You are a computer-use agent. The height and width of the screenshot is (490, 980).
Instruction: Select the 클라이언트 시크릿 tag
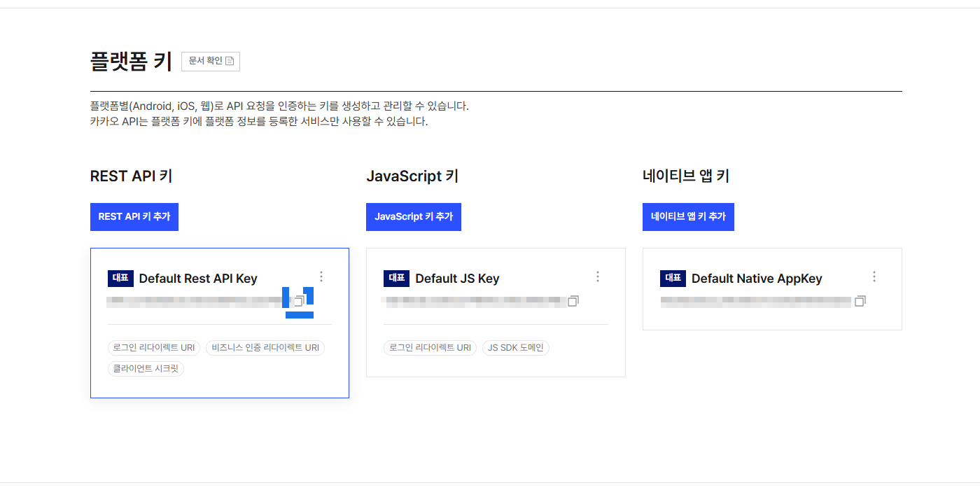[x=146, y=368]
